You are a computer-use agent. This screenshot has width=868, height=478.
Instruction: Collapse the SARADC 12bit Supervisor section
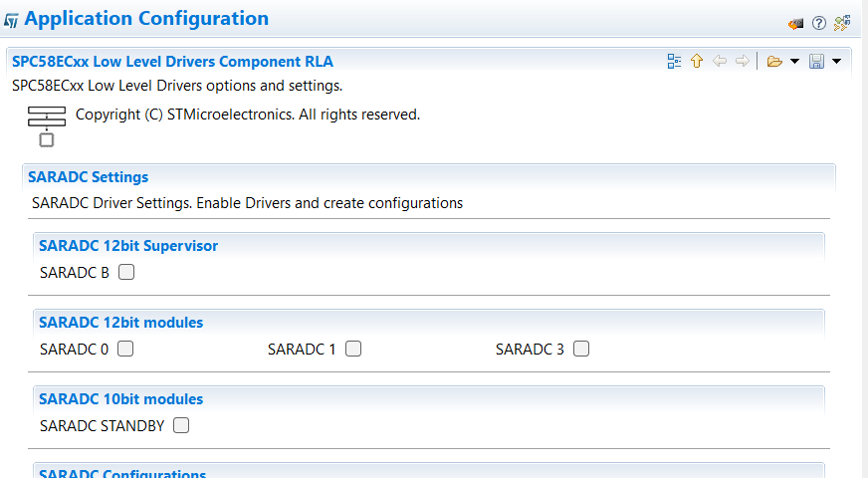coord(128,246)
